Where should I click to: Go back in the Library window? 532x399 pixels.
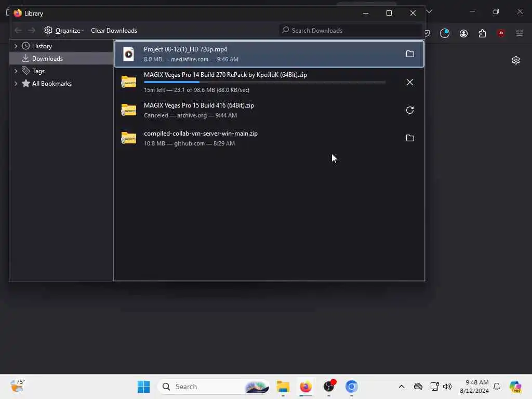click(x=18, y=31)
